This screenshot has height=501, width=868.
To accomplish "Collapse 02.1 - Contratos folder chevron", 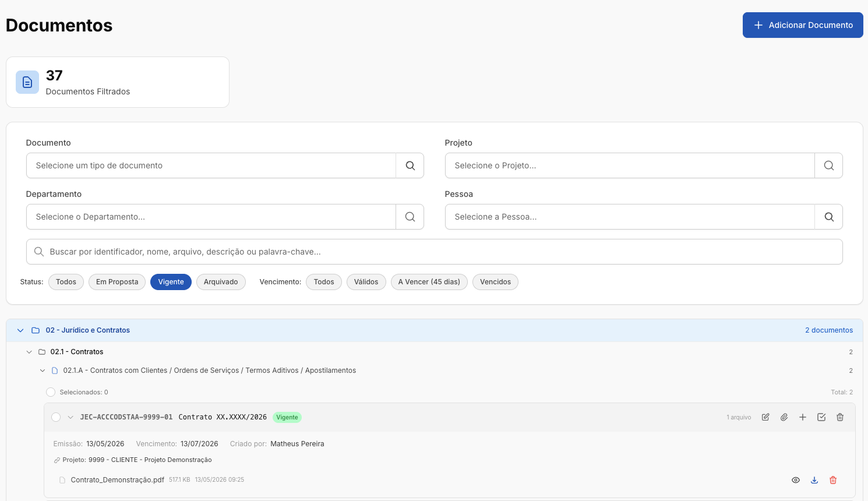I will click(29, 352).
